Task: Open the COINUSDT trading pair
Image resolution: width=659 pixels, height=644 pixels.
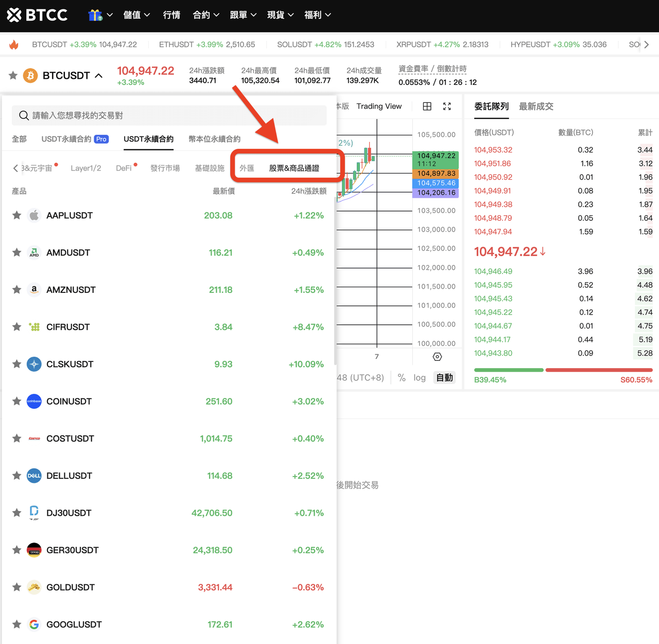Action: click(69, 402)
